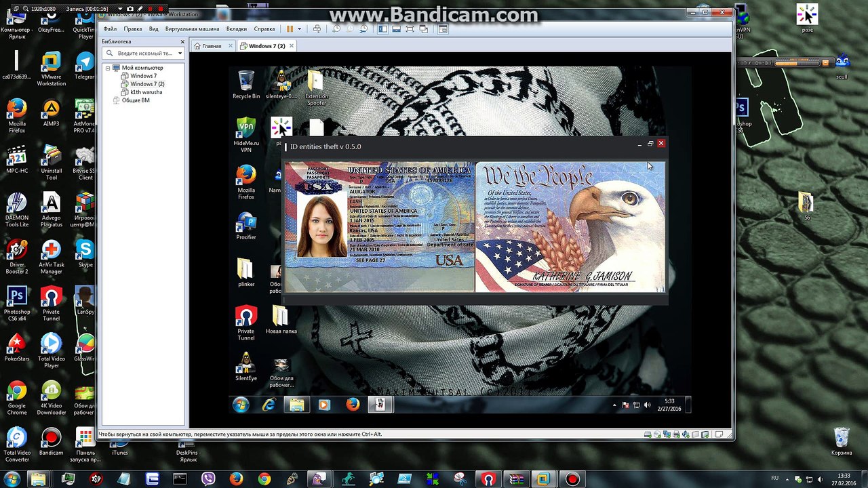Launch Proxifier shortcut in the guest
Image resolution: width=868 pixels, height=488 pixels.
(246, 226)
